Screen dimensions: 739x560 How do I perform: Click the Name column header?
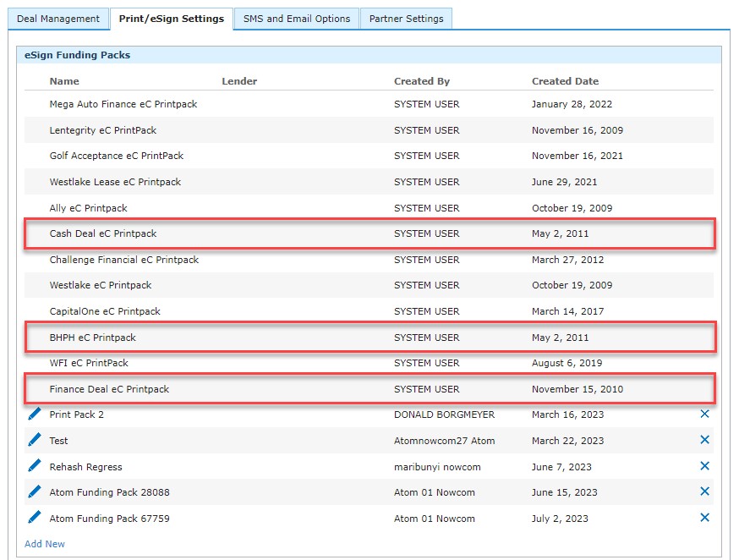64,81
